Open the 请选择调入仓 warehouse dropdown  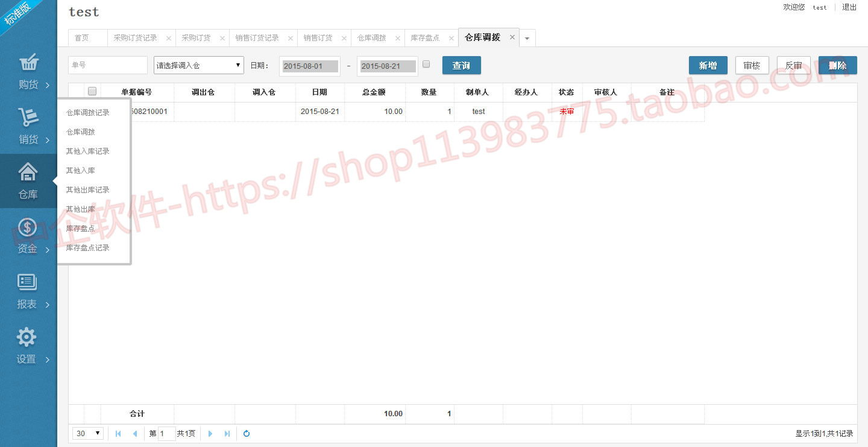coord(199,66)
